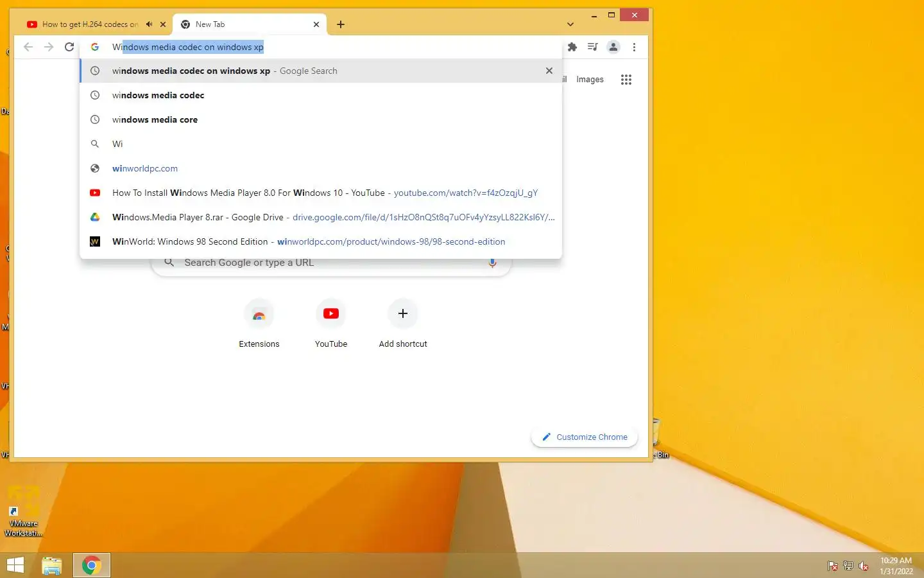Switch to the 'How to get H.264 codecs' tab
This screenshot has height=578, width=924.
[90, 24]
